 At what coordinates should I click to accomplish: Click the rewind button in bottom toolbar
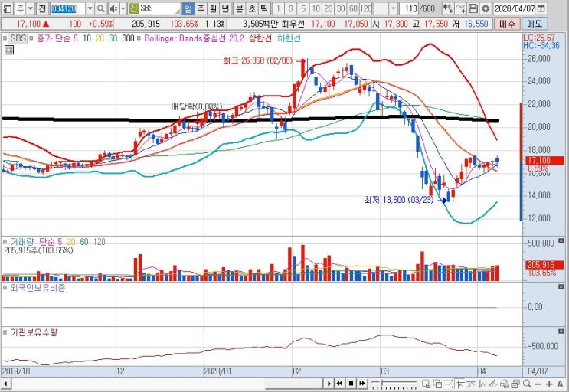[340, 384]
